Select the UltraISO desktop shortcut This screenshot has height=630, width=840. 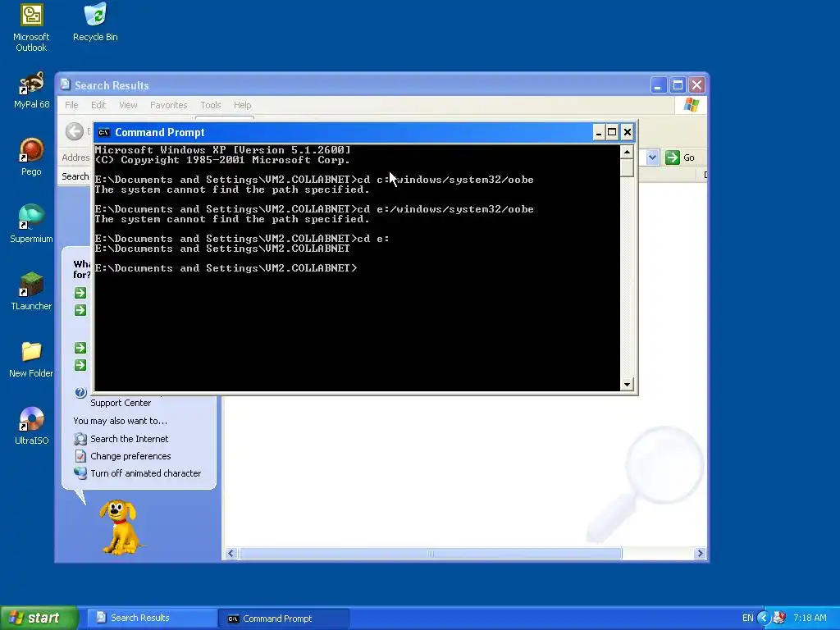click(31, 426)
